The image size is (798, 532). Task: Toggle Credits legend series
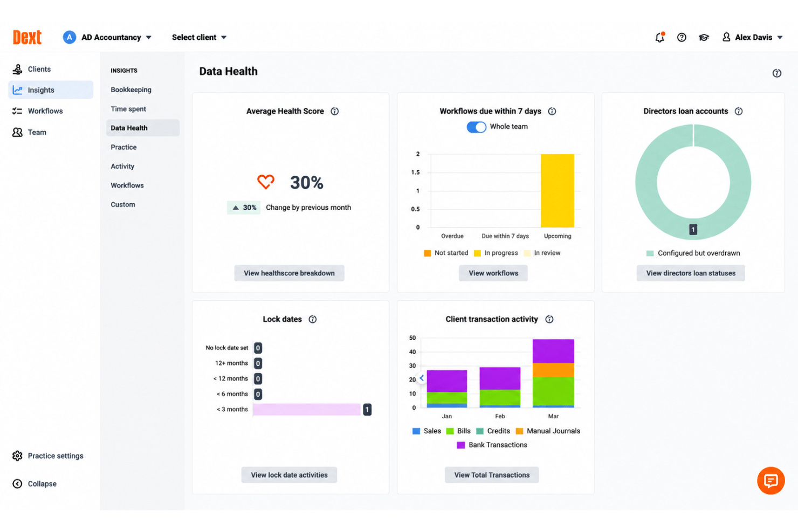coord(493,431)
